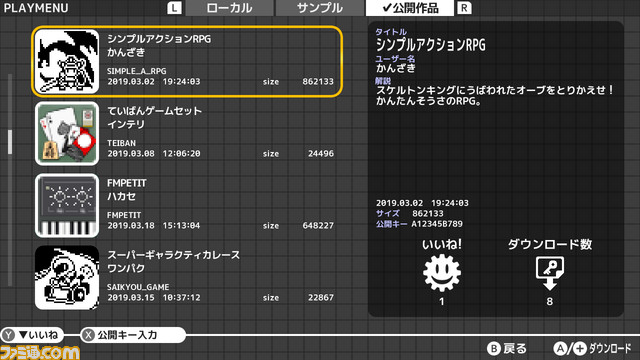Start ダウンロード of selected work
Image resolution: width=640 pixels, height=360 pixels.
pyautogui.click(x=610, y=349)
